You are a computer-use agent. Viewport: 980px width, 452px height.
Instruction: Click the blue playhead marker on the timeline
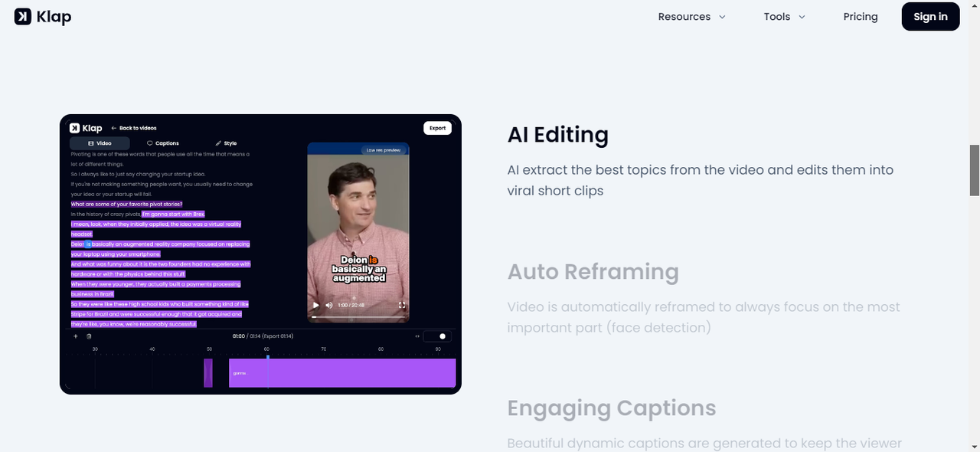[267, 357]
